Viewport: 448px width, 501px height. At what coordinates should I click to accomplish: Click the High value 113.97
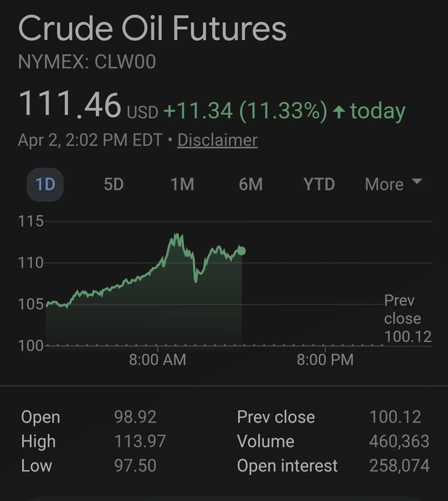[140, 441]
